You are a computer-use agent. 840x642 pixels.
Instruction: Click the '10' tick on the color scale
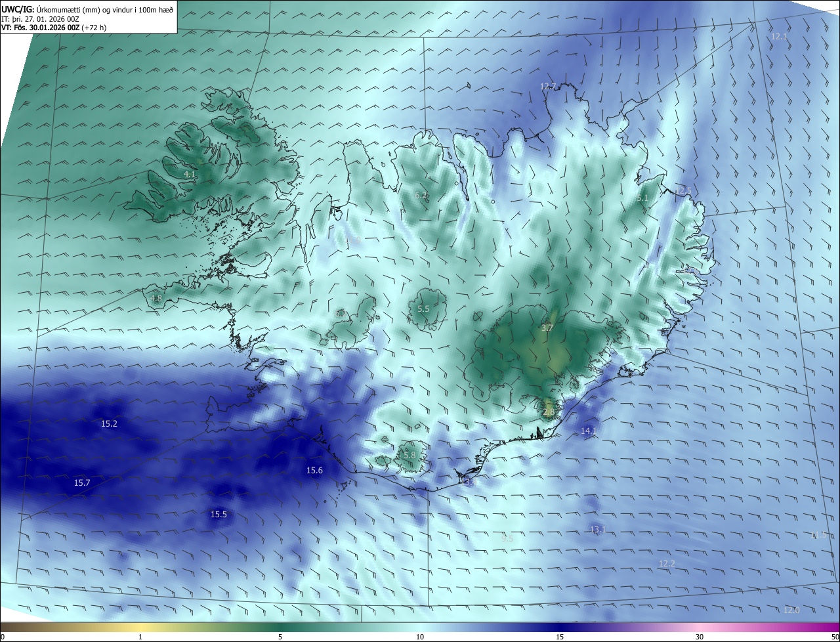coord(420,637)
